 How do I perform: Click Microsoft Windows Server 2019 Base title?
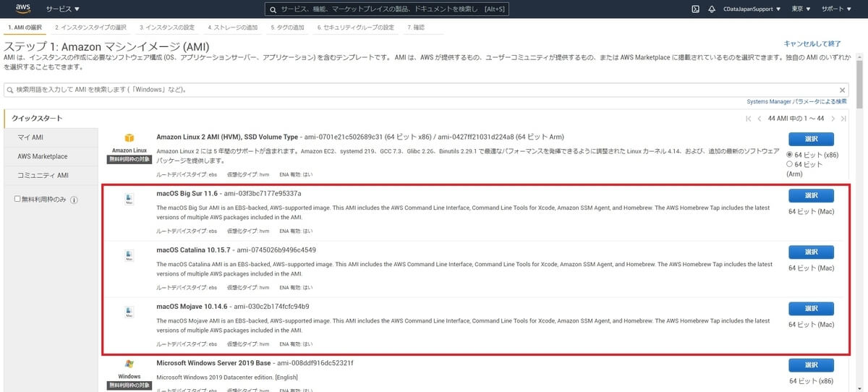click(x=213, y=362)
